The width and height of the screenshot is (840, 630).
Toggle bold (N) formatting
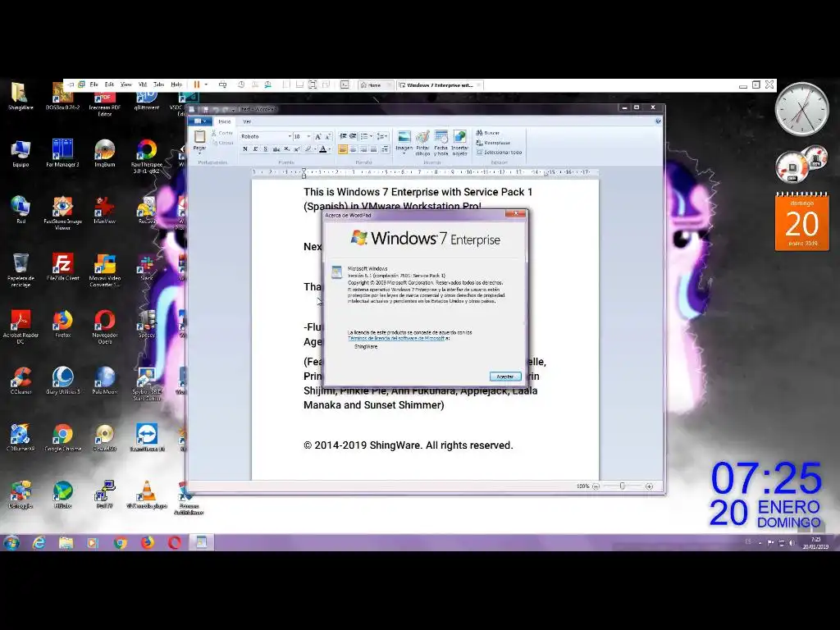tap(245, 149)
